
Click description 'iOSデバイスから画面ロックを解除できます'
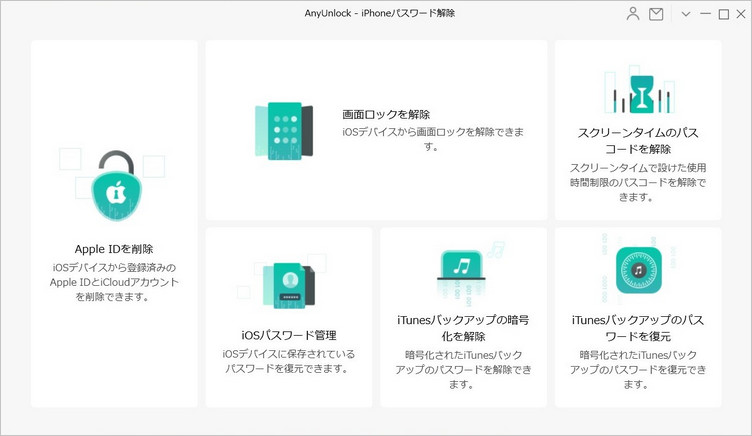[433, 139]
